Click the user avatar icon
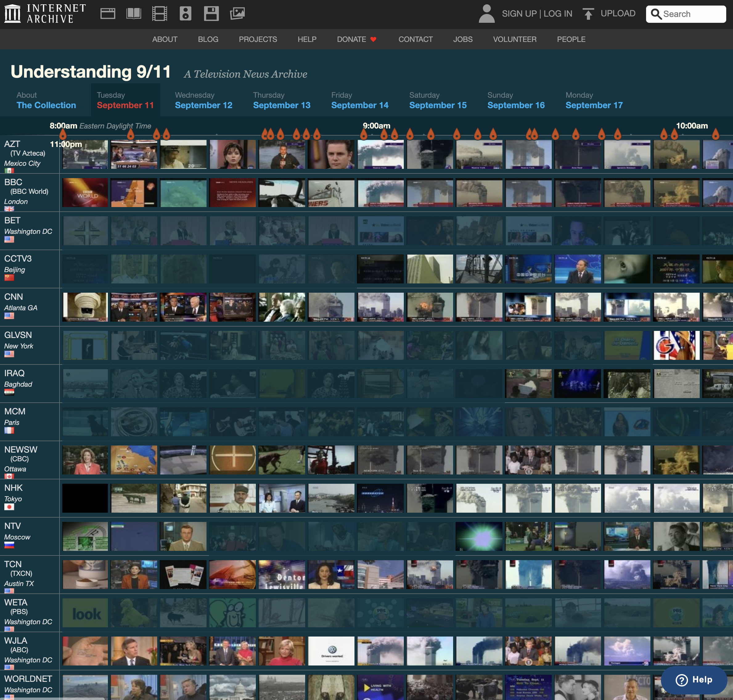Screen dimensions: 733x700 (x=487, y=14)
